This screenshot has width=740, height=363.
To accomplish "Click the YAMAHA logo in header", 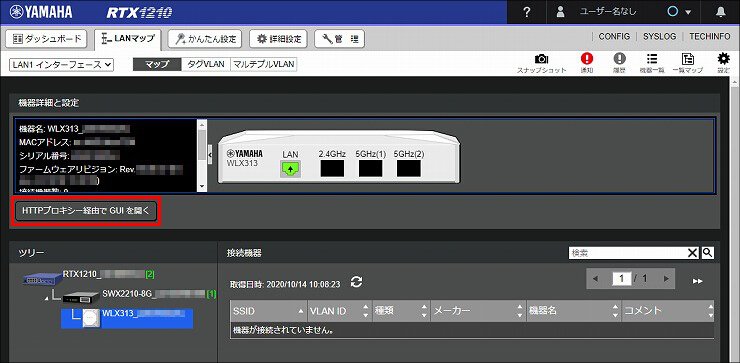I will pos(41,12).
